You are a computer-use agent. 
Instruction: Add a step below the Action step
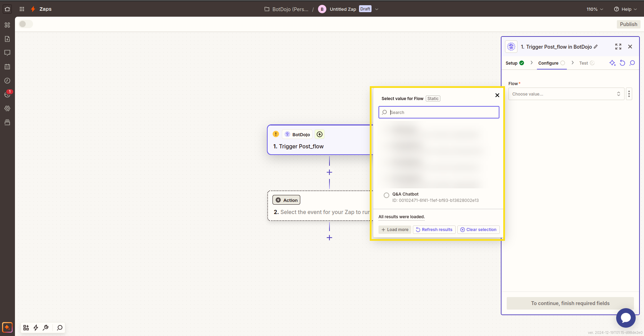coord(329,238)
